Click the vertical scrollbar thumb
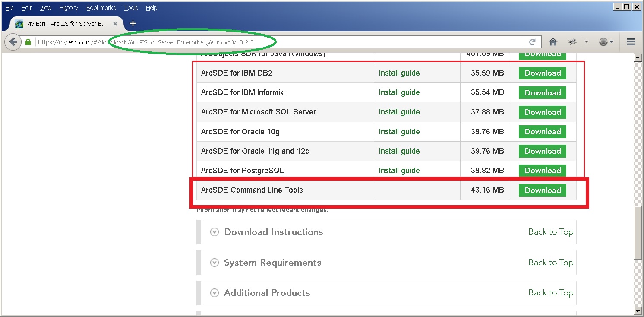644x317 pixels. [x=638, y=233]
